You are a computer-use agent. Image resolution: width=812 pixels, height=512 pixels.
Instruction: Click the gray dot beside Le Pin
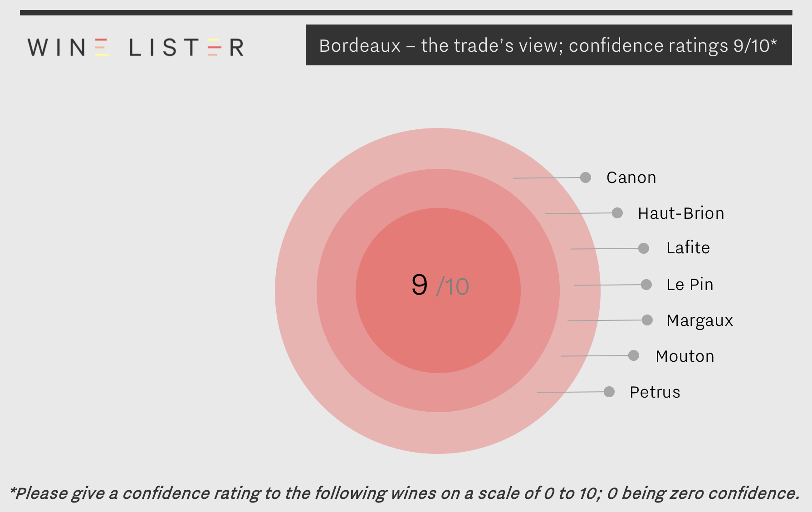(x=646, y=285)
